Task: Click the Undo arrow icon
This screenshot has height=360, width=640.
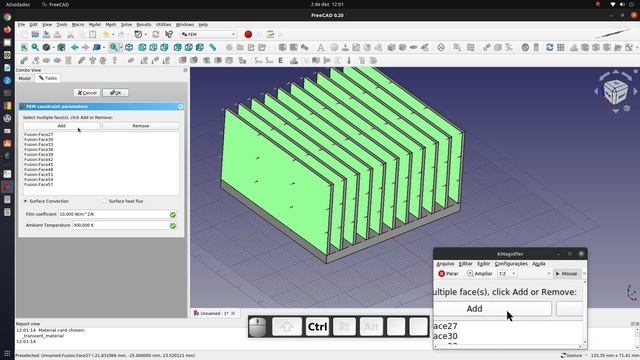Action: click(106, 35)
